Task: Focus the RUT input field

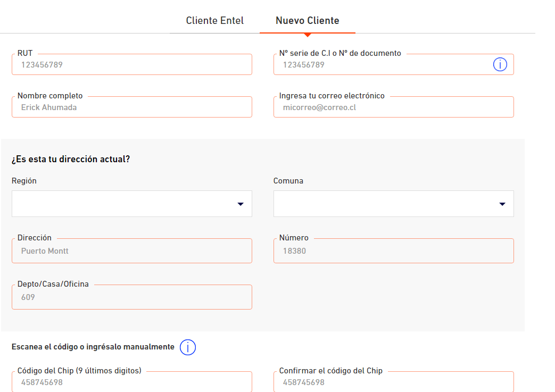Action: pos(131,65)
